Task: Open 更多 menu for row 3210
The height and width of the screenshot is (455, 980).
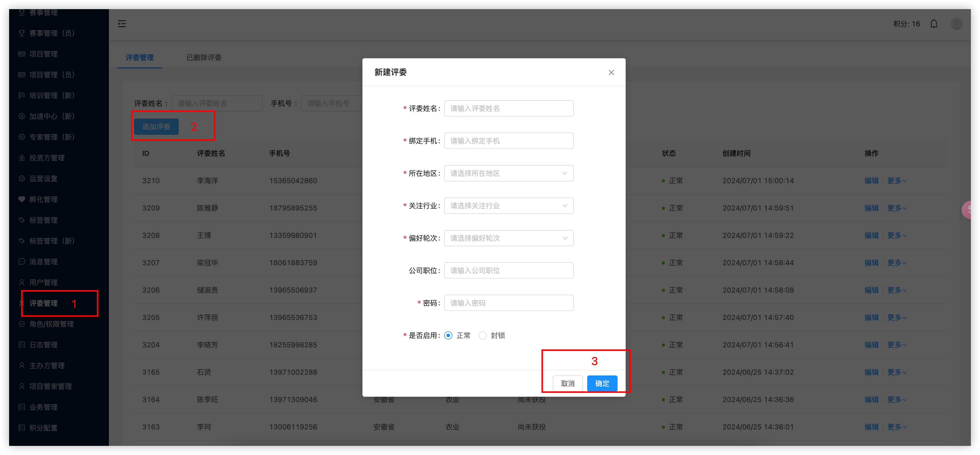Action: (x=896, y=180)
